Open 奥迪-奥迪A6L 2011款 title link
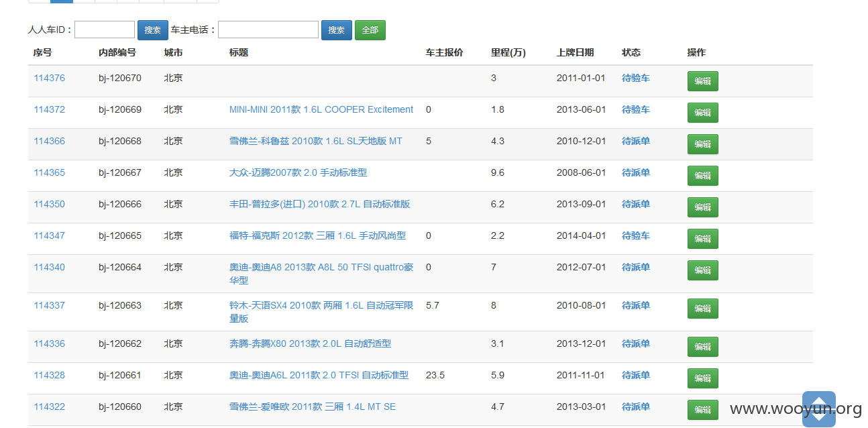868x428 pixels. point(319,375)
